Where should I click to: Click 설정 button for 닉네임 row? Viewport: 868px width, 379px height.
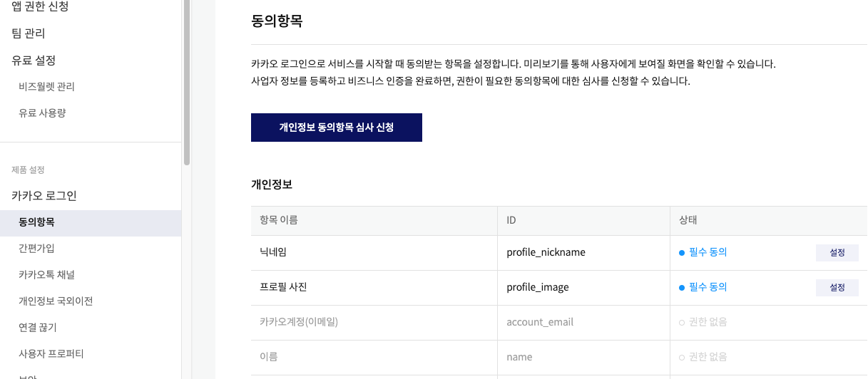[837, 253]
